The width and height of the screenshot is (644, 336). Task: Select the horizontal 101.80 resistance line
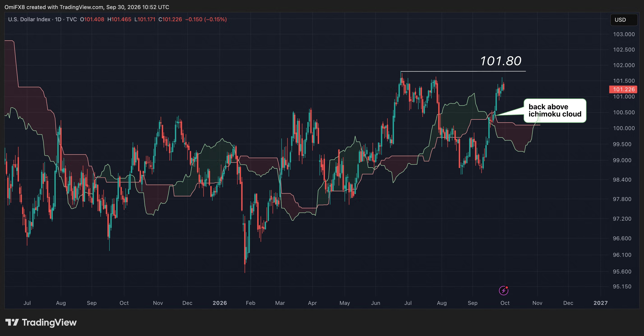coord(463,71)
